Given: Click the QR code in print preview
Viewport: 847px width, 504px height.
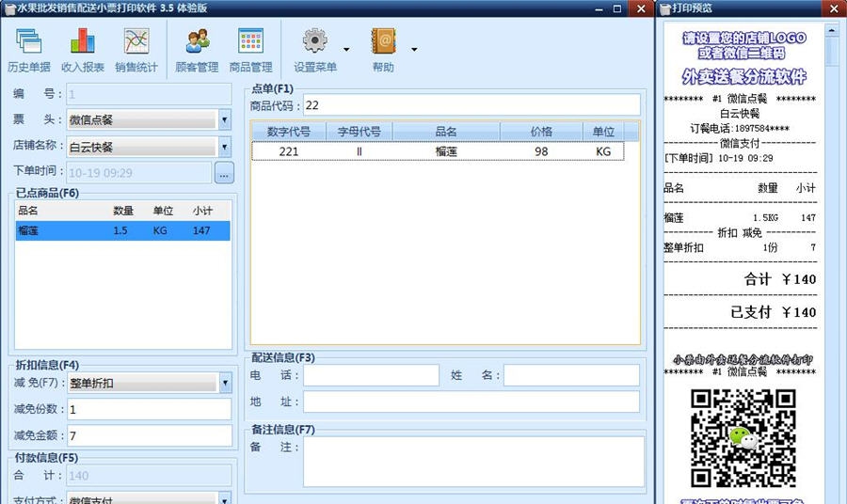Looking at the screenshot, I should (x=743, y=438).
